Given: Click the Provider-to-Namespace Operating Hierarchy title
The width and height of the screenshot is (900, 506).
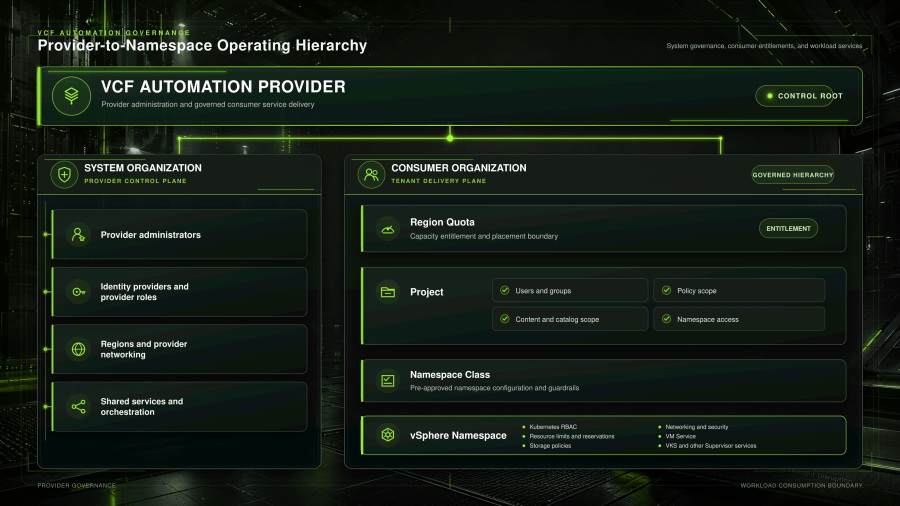Looking at the screenshot, I should [x=202, y=45].
